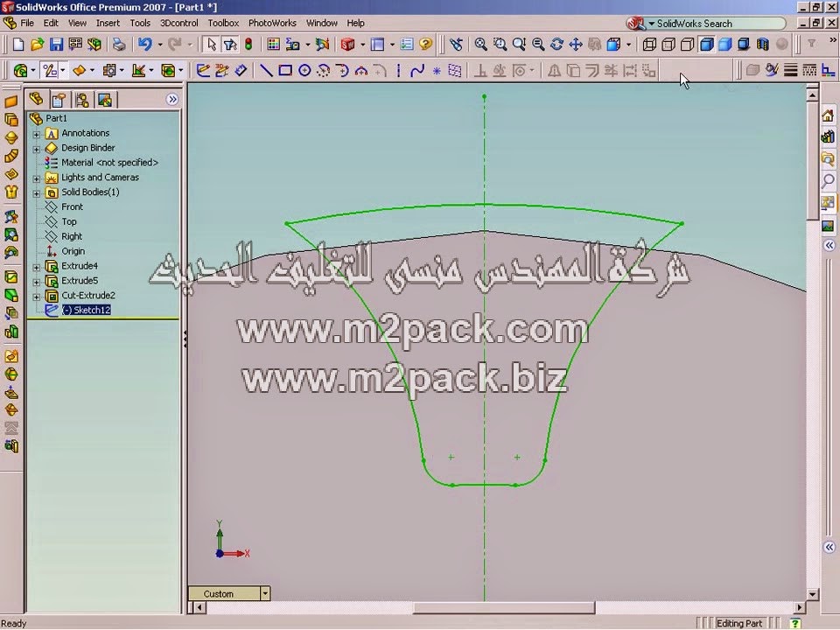This screenshot has width=840, height=630.
Task: Toggle the Section View icon
Action: pos(763,45)
